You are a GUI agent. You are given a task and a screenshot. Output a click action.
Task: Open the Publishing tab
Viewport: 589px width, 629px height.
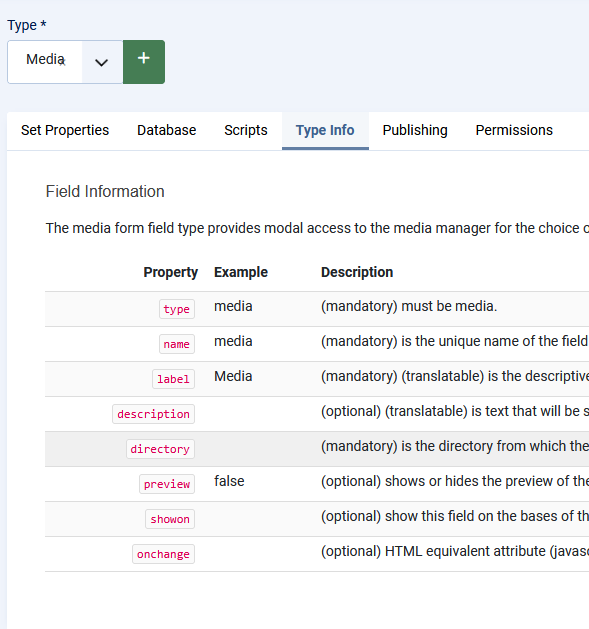coord(415,130)
